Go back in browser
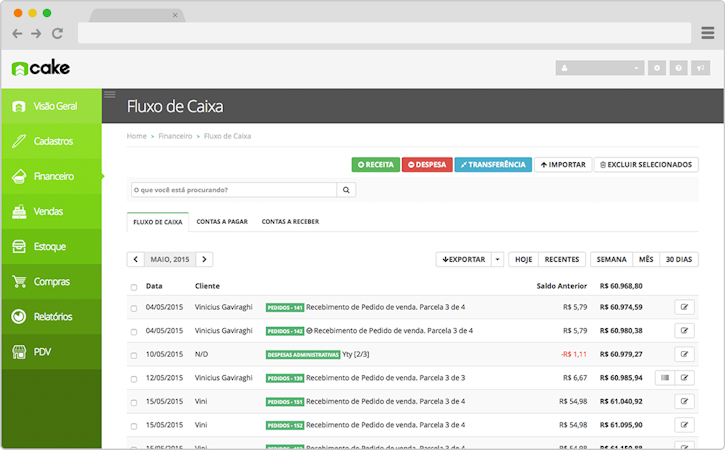 coord(17,33)
